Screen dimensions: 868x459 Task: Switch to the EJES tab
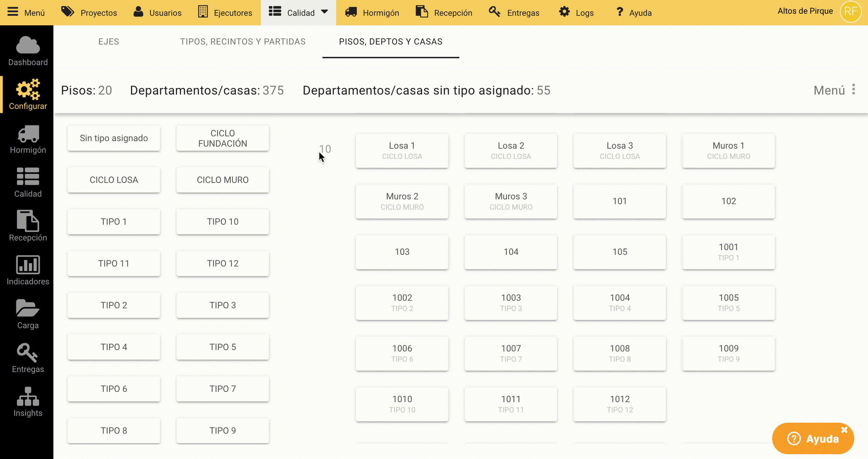[108, 42]
